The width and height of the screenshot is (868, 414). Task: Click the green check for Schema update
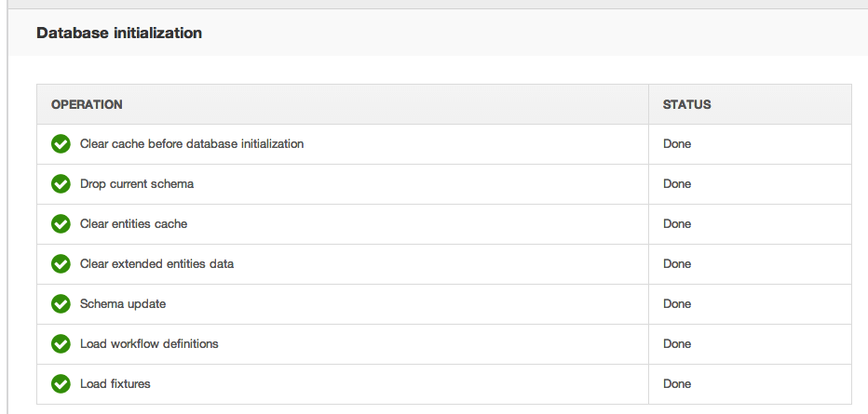pos(61,303)
